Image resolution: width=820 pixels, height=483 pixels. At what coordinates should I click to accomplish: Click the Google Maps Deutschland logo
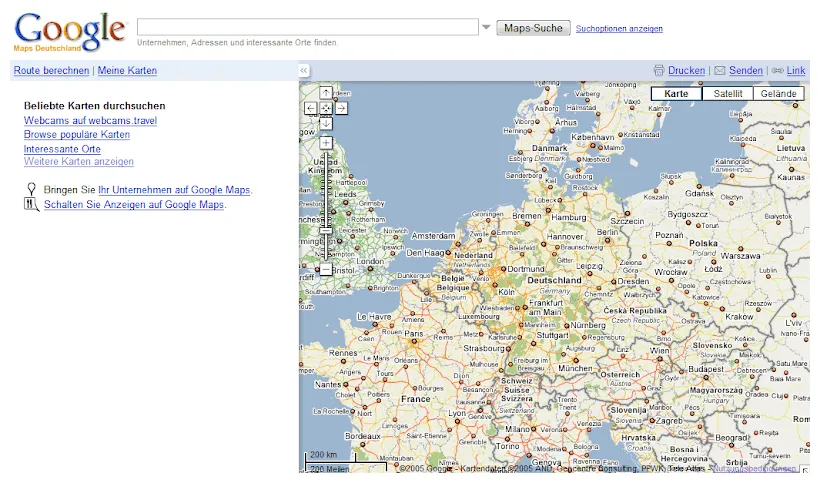(x=70, y=32)
